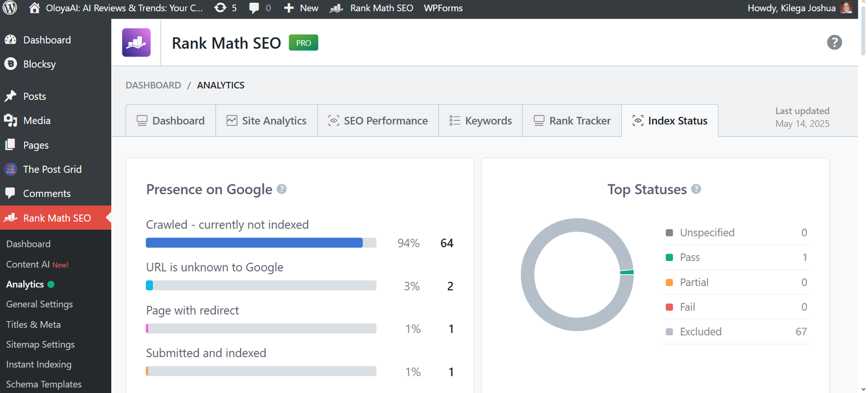This screenshot has height=393, width=868.
Task: Open Sitemap Settings submenu link
Action: 41,345
